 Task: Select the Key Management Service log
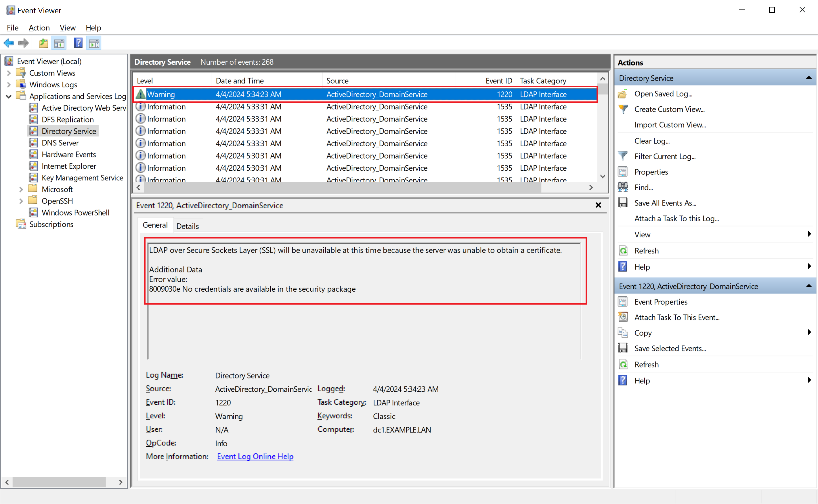pyautogui.click(x=82, y=178)
